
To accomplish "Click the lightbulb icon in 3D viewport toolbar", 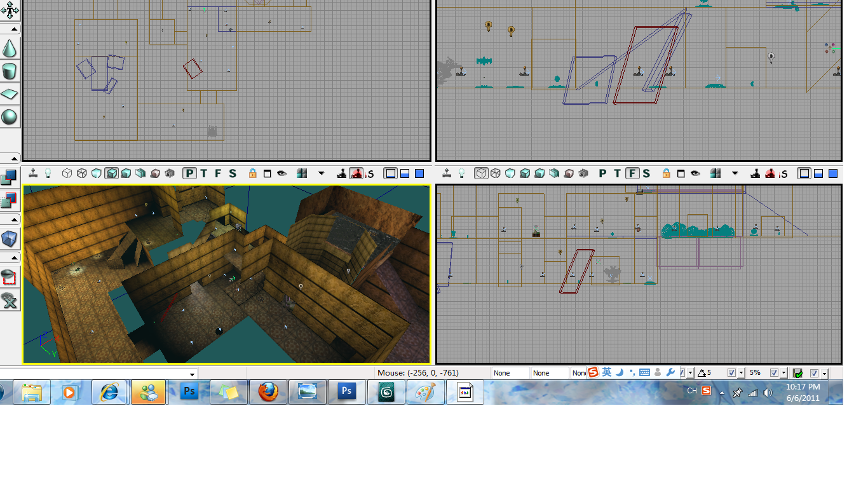I will pyautogui.click(x=48, y=173).
